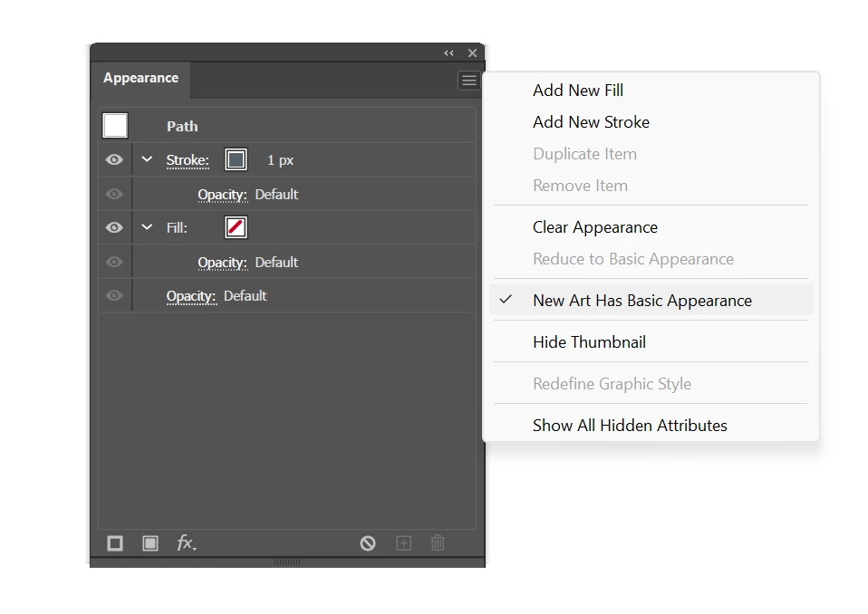
Task: Choose Redefine Graphic Style menu item
Action: tap(651, 384)
